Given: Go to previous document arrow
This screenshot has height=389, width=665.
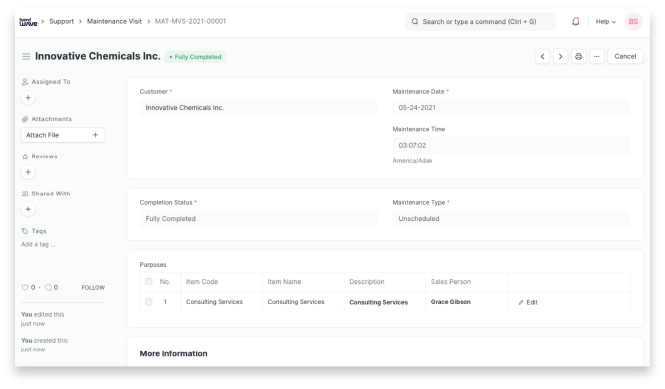Looking at the screenshot, I should coord(542,56).
